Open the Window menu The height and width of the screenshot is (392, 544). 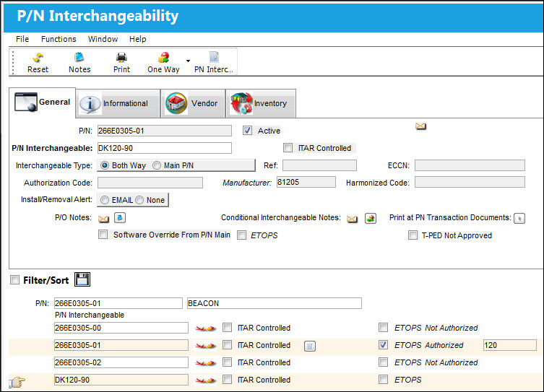click(x=103, y=39)
